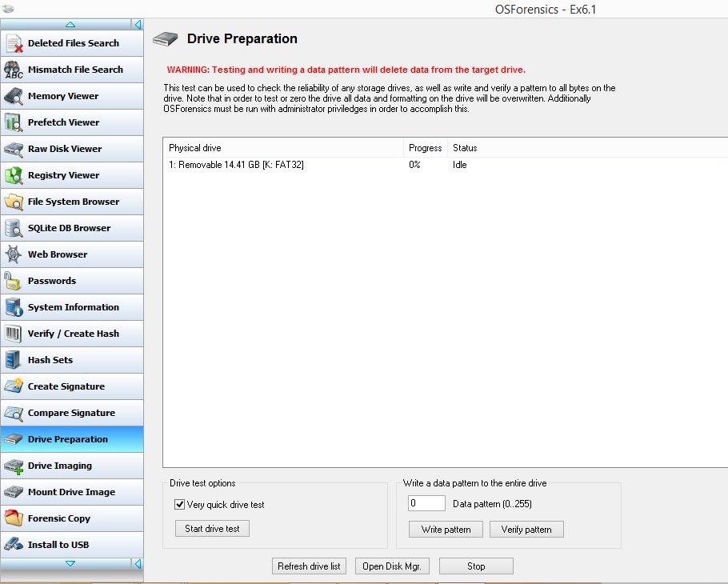Select the data pattern value field
Viewport: 728px width, 584px height.
pos(426,502)
